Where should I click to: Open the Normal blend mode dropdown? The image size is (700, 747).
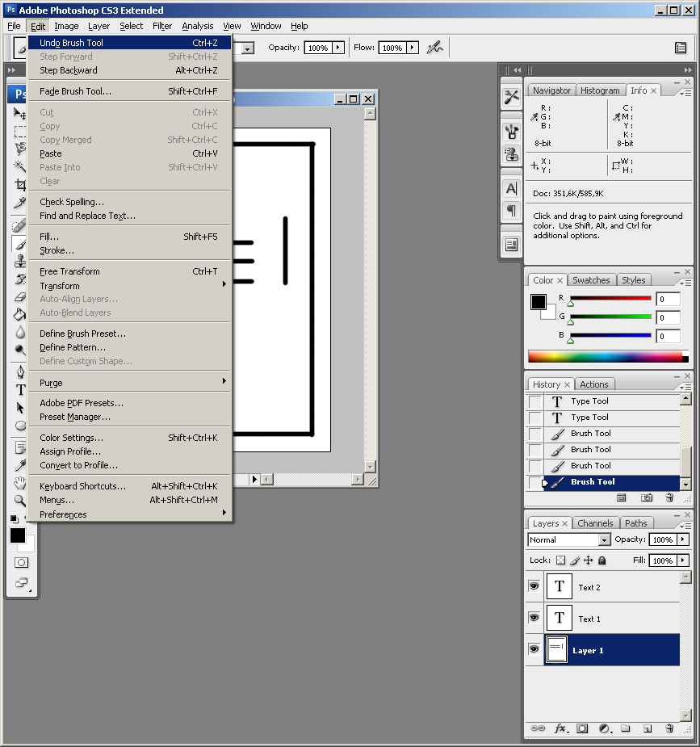569,539
